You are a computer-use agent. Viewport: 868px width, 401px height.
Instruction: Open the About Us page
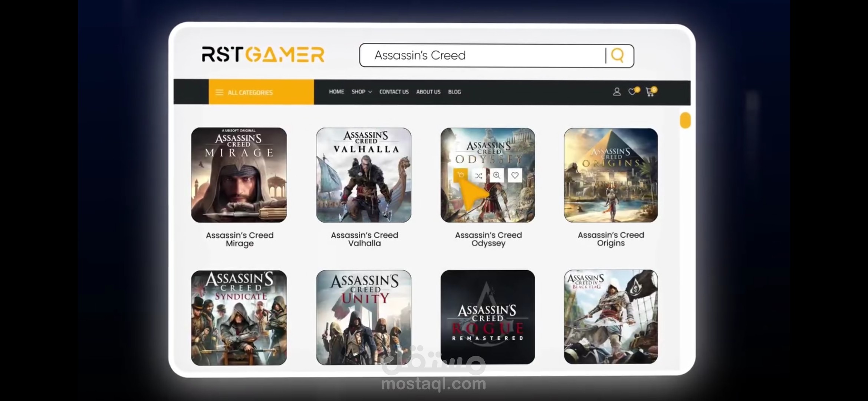click(x=428, y=92)
